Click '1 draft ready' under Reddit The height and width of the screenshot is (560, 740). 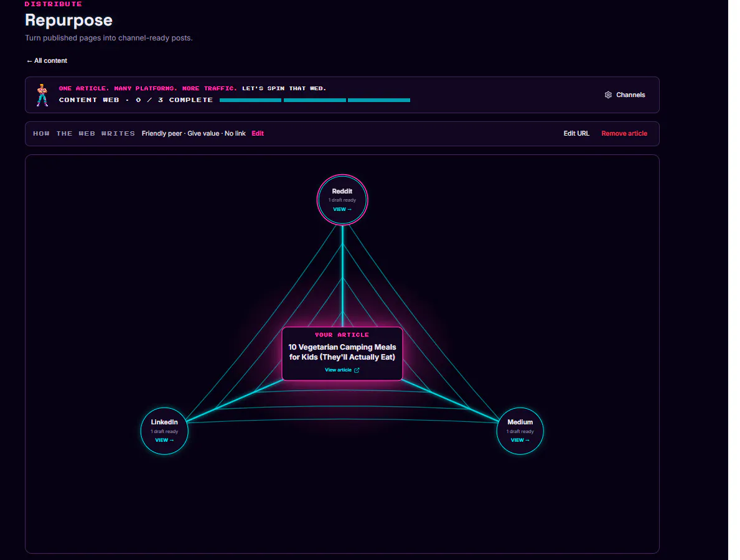(x=342, y=200)
